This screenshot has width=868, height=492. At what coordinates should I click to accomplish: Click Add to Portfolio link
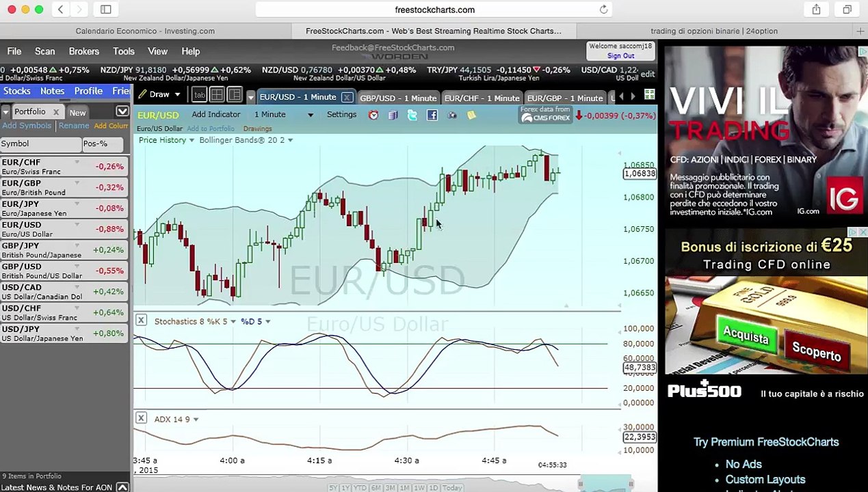211,128
